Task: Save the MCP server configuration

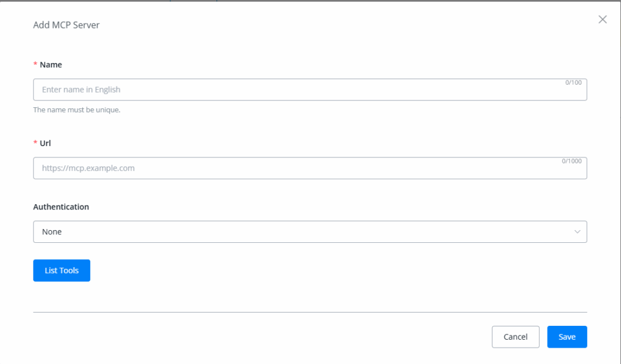Action: [x=567, y=337]
